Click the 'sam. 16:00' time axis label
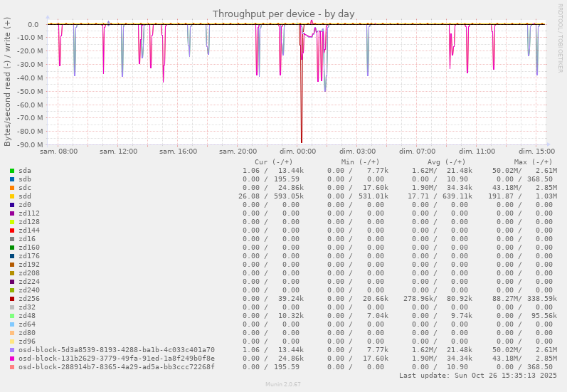This screenshot has width=567, height=392. coord(178,152)
